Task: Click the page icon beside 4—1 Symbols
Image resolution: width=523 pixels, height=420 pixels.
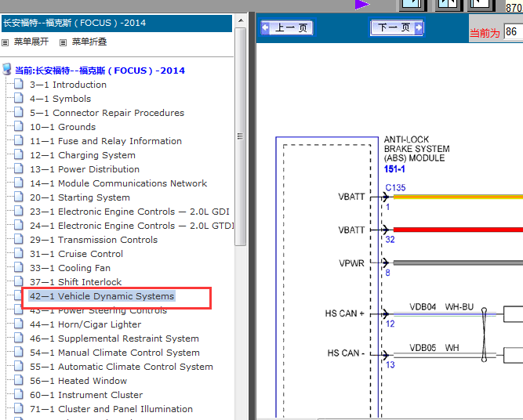Action: (19, 98)
